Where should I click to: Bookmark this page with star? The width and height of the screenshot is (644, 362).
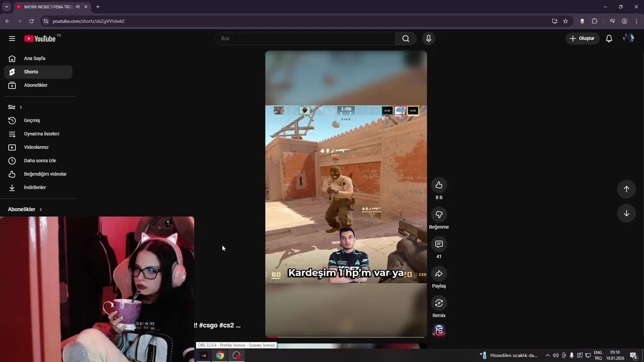[x=566, y=21]
